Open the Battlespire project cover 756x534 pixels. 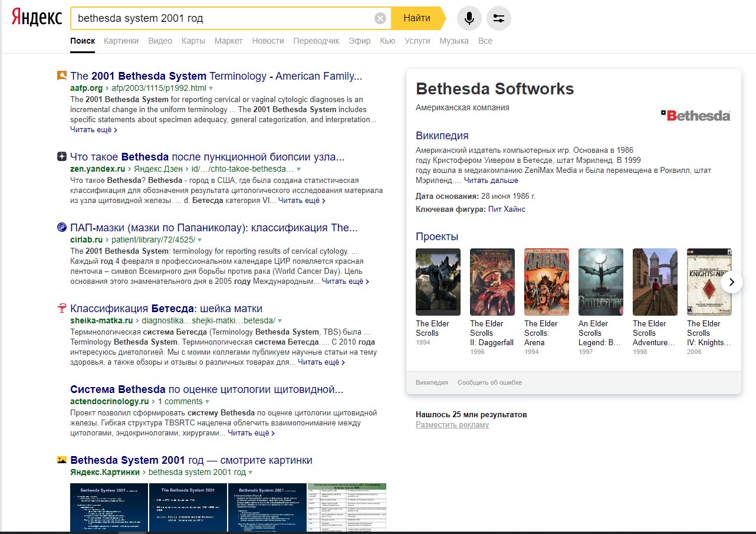(x=601, y=282)
